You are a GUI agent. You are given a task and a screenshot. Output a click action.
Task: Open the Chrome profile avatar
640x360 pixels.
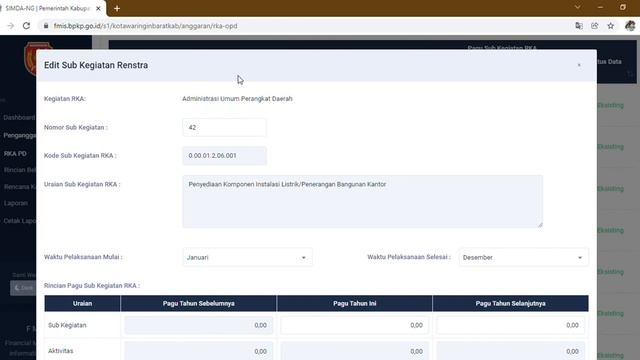[x=630, y=26]
